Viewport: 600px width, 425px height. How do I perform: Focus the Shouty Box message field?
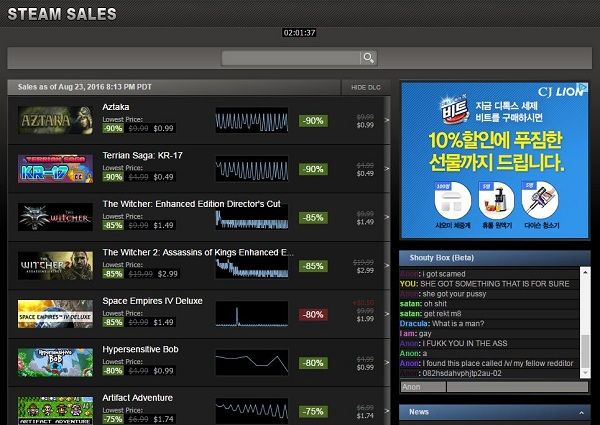coord(517,387)
